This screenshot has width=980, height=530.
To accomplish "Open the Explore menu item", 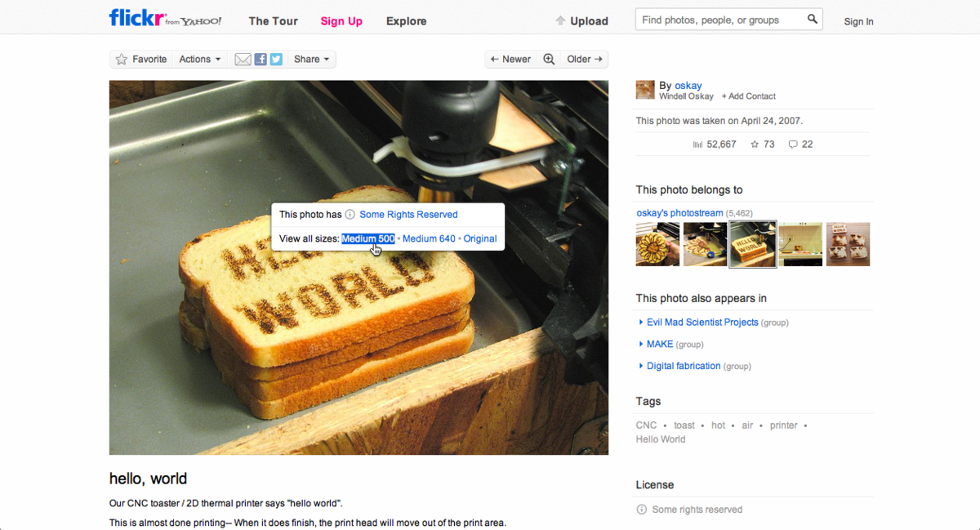I will [406, 21].
